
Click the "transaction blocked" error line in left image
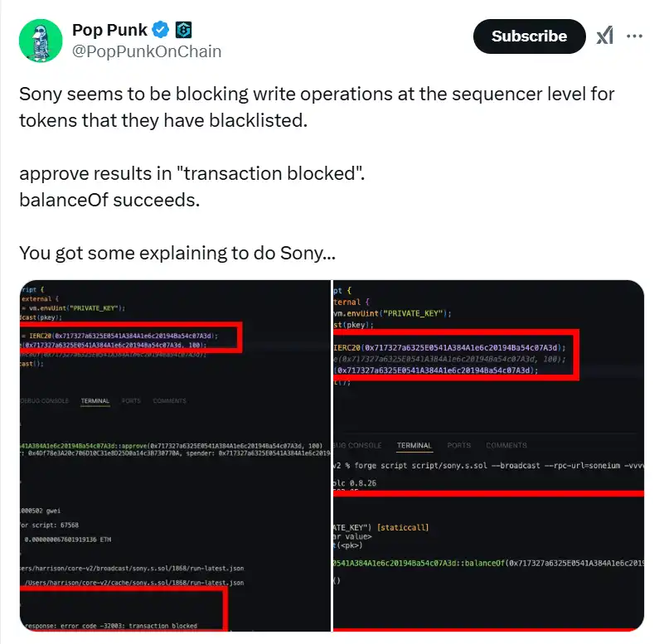116,625
